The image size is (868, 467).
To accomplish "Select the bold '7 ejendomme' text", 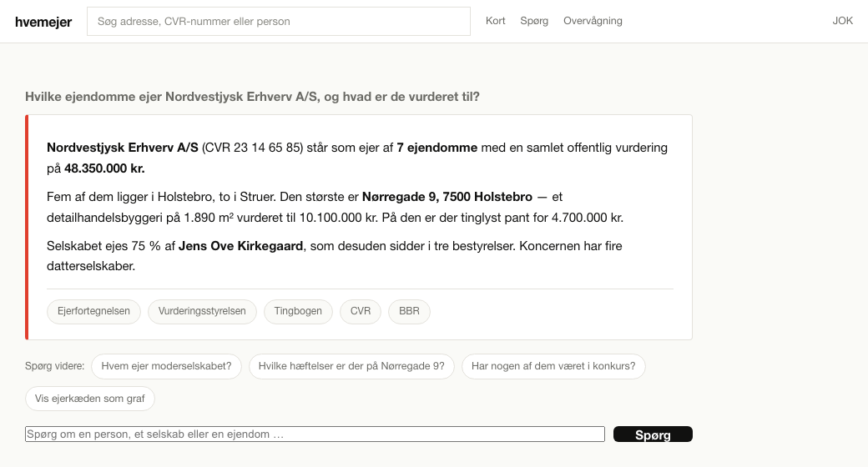I will coord(437,148).
